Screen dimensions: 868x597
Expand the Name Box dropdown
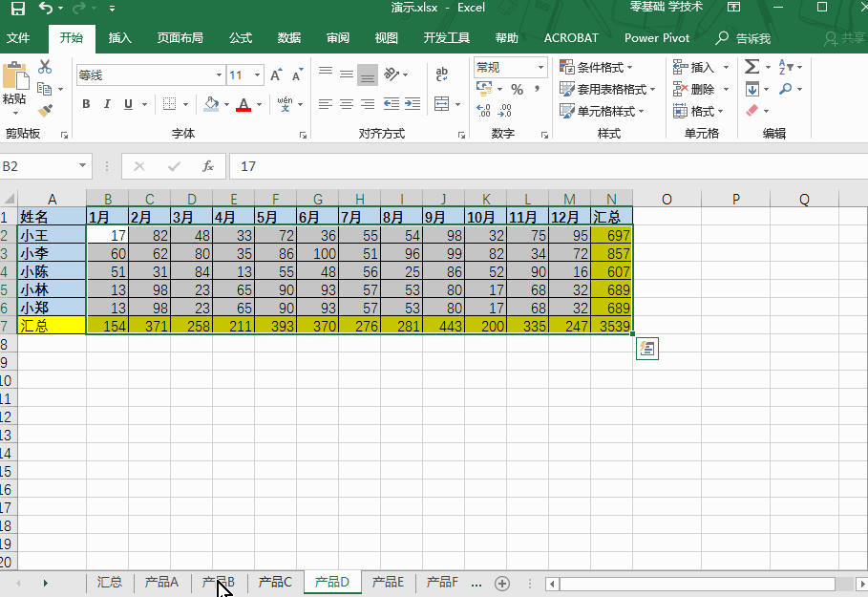[x=82, y=165]
